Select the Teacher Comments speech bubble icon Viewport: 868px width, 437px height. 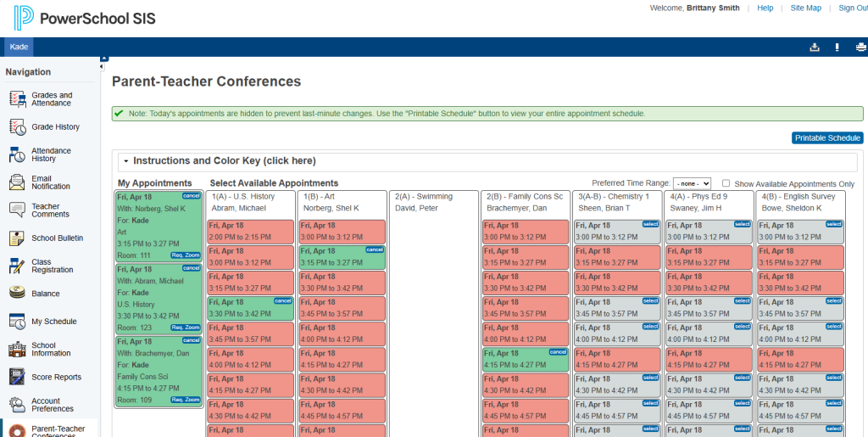click(18, 210)
